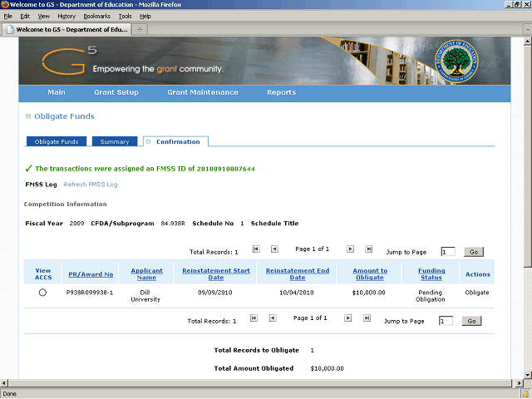This screenshot has height=399, width=532.
Task: Open a new browser tab
Action: tap(140, 30)
